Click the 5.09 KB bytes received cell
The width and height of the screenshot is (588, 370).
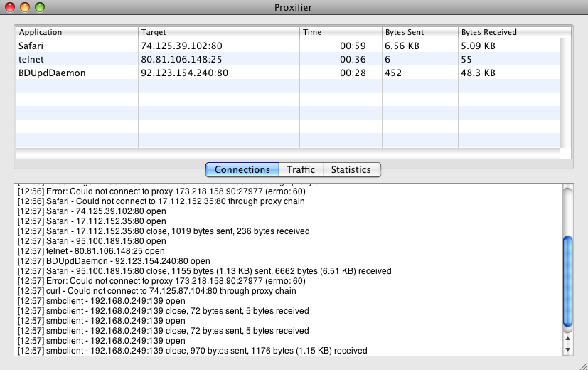coord(478,46)
